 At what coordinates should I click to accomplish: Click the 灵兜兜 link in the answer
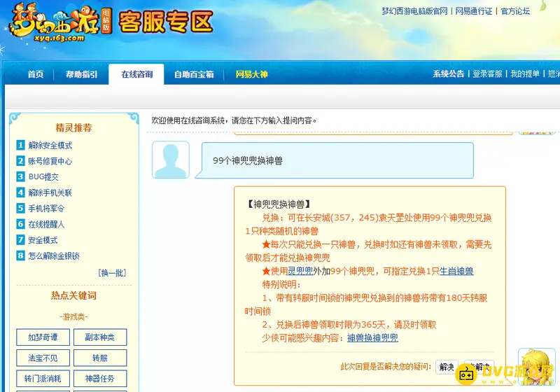[300, 271]
